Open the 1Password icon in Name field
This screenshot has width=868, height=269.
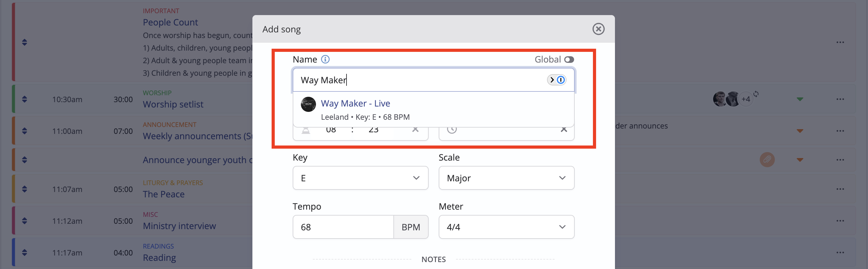[x=561, y=80]
